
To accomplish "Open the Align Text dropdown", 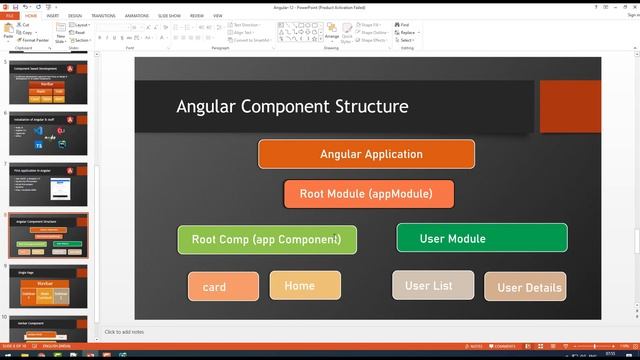I will (x=241, y=33).
